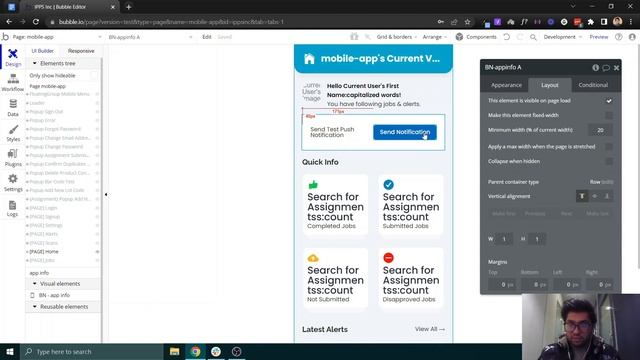The width and height of the screenshot is (640, 360).
Task: Toggle visibility eye of Popup Sign-Out
Action: [97, 111]
